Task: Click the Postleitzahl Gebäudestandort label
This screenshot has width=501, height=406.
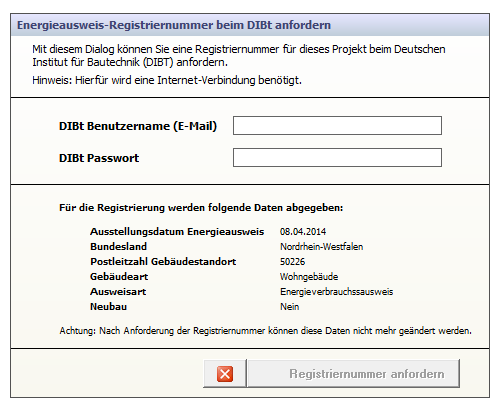Action: click(163, 262)
